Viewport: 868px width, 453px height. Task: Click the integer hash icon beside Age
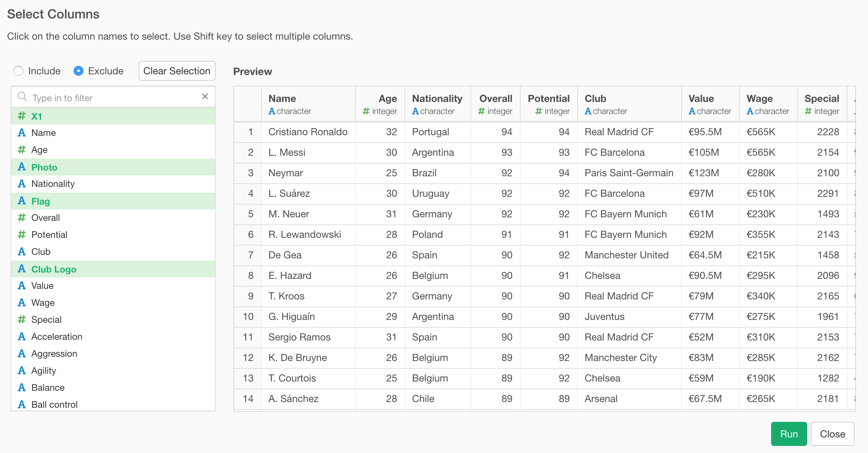click(22, 150)
